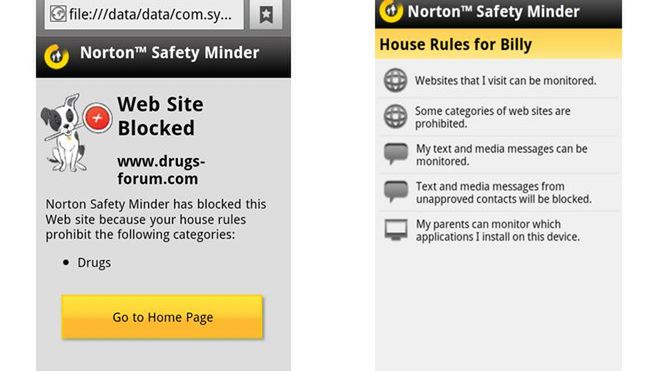
Task: Click monitor icon beside applications install rule
Action: coord(396,230)
